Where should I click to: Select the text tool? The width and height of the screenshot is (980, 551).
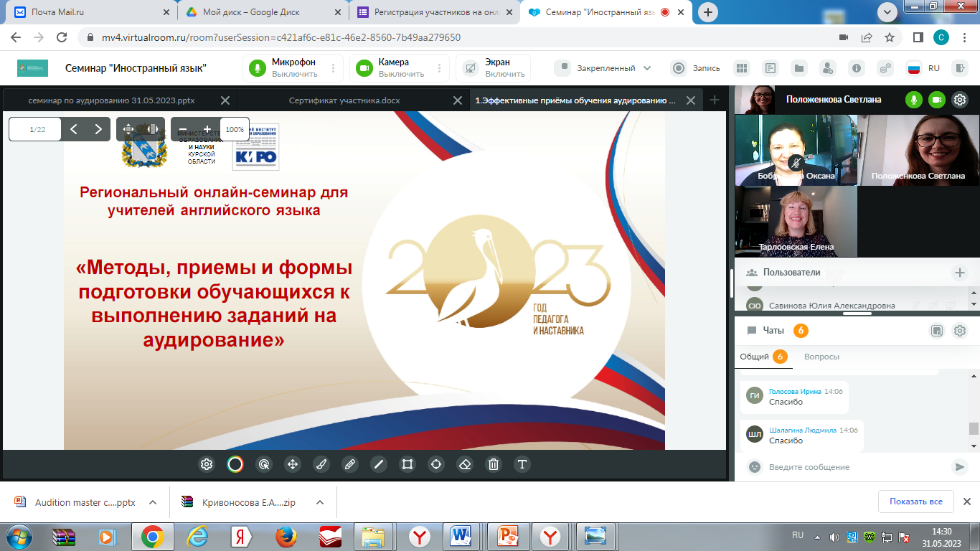click(522, 464)
